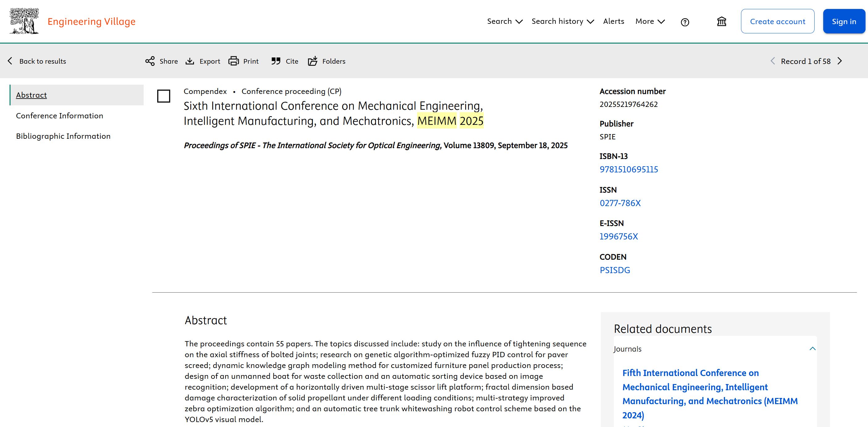The height and width of the screenshot is (427, 868).
Task: Click the Print printer icon
Action: 233,61
